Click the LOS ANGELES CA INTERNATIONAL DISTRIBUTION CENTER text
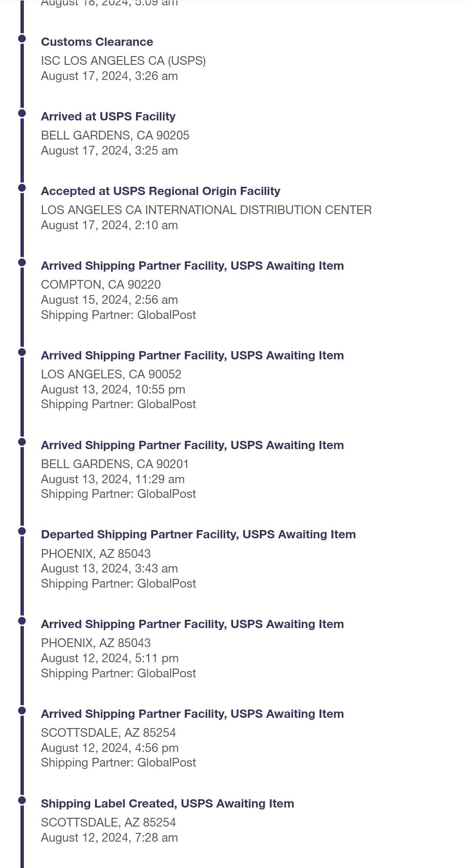Screen dimensions: 467x868 click(206, 210)
